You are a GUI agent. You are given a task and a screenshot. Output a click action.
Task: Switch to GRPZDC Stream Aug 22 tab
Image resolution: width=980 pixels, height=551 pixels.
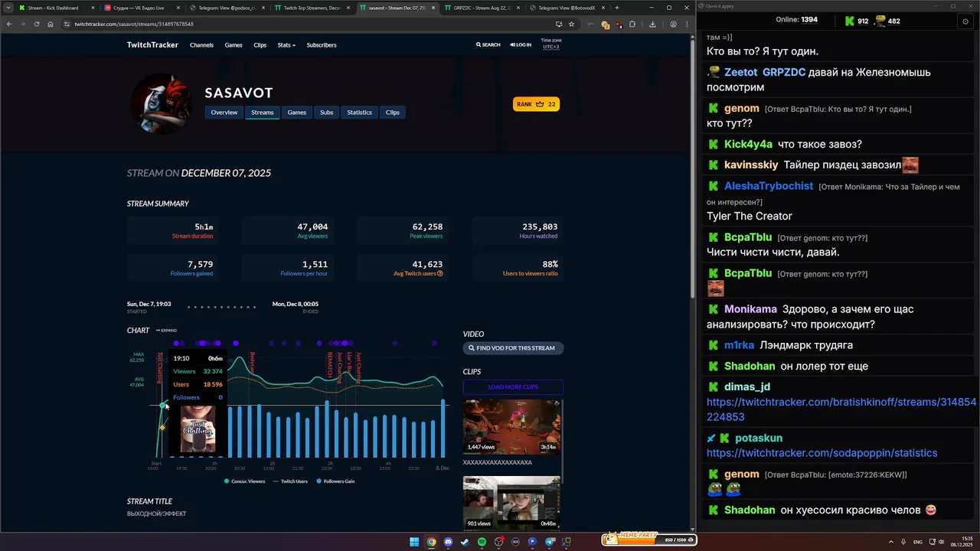482,8
